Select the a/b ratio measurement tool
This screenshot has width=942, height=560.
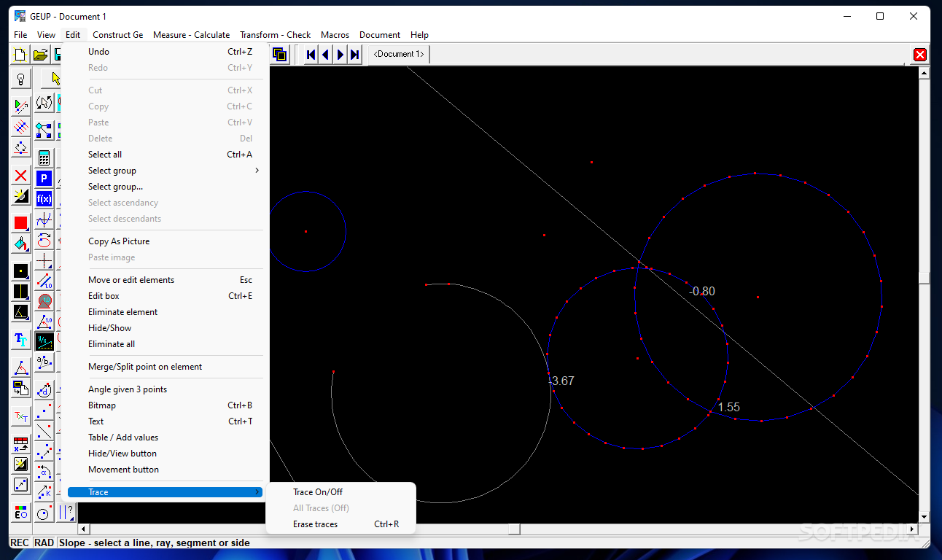coord(44,362)
